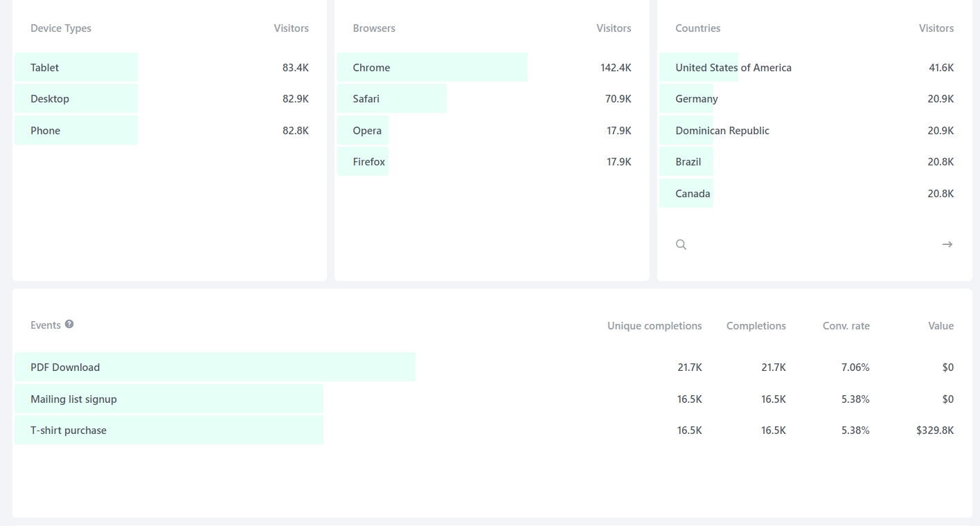Click the Conv. rate column header
Viewport: 980px width, 526px height.
(846, 325)
